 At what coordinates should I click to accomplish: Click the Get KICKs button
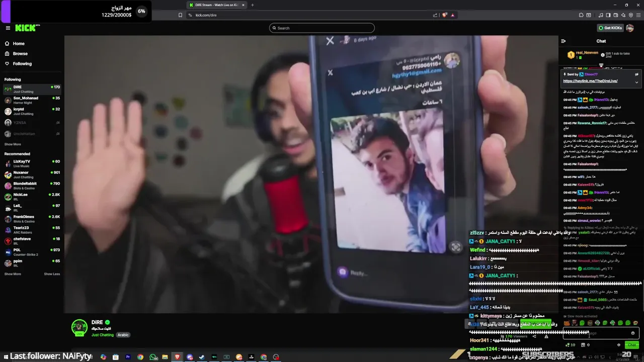pos(610,28)
